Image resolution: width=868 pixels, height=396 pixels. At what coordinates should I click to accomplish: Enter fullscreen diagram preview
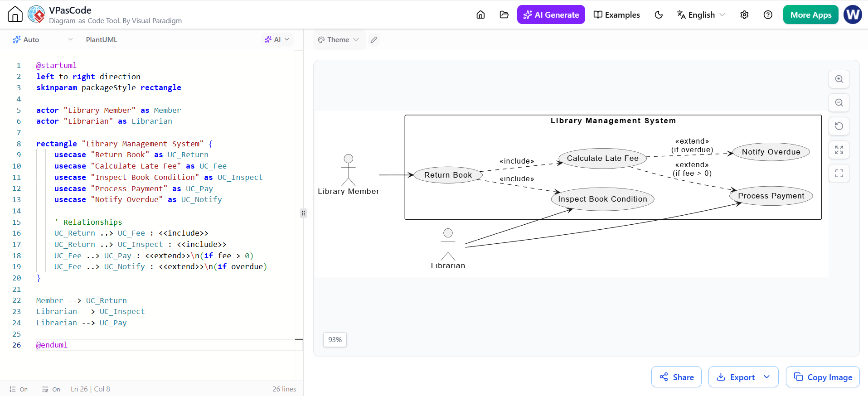coord(839,174)
